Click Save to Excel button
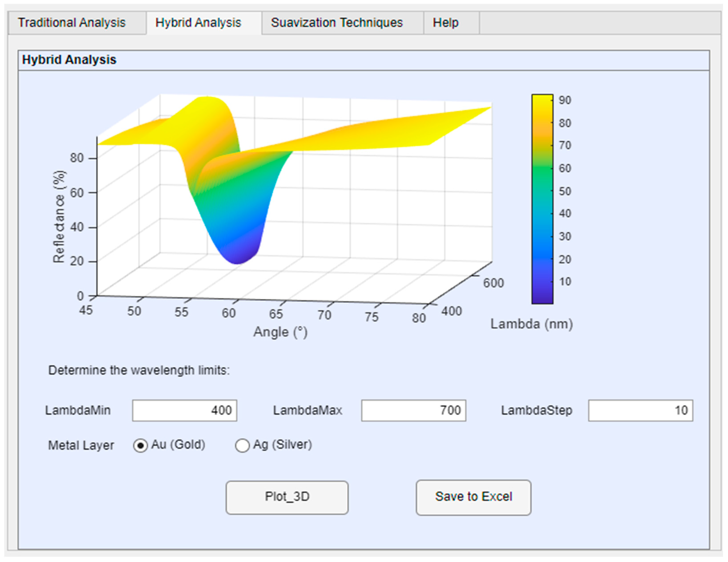 click(x=473, y=497)
